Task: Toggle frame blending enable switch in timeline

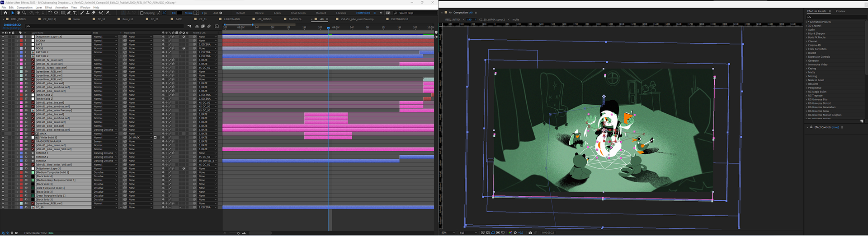Action: click(203, 26)
